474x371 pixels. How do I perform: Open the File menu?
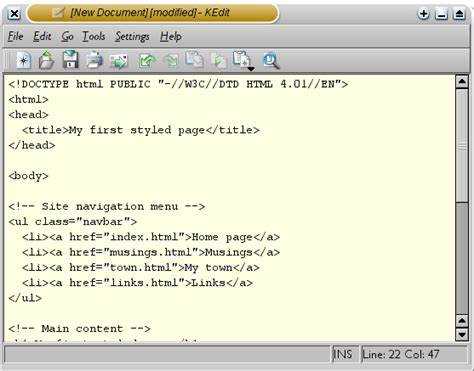pyautogui.click(x=16, y=36)
